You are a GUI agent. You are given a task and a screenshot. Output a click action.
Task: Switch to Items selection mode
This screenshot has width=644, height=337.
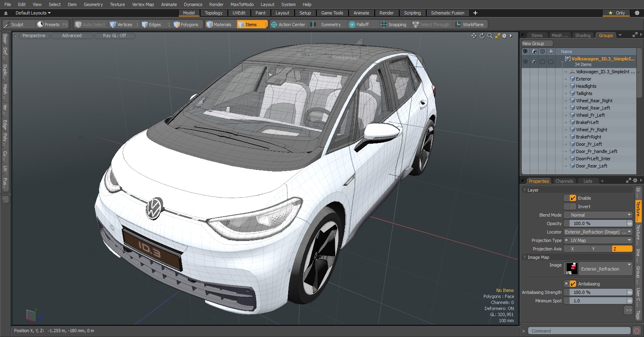252,25
